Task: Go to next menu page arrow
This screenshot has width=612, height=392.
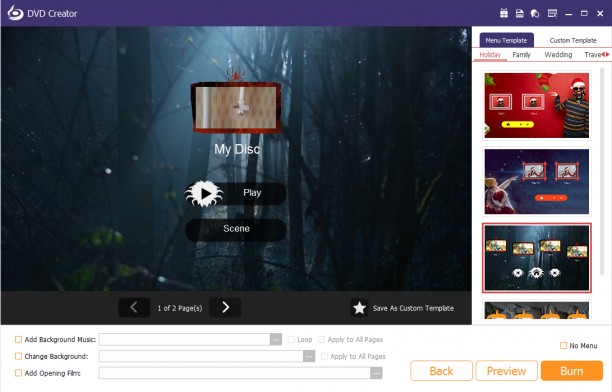Action: [225, 308]
